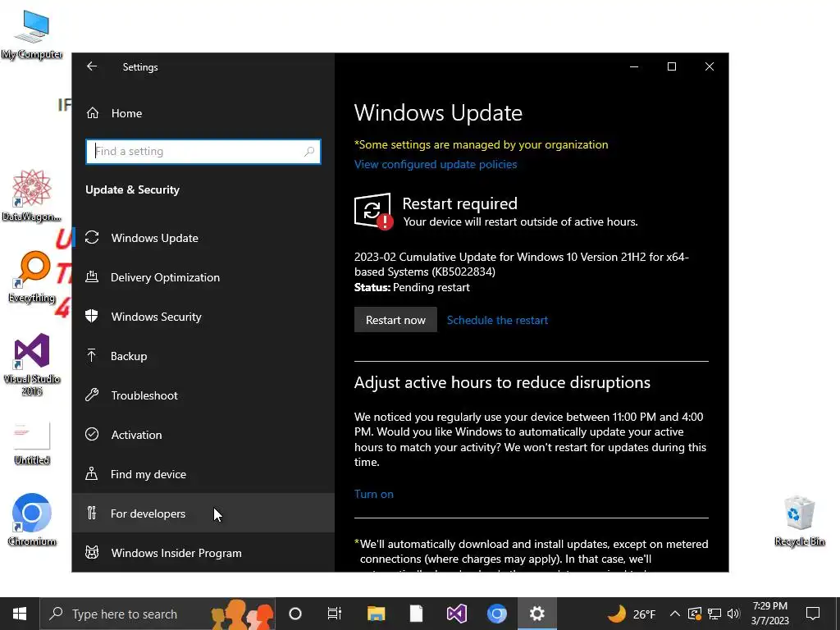Open the weather widget showing 26°F

pyautogui.click(x=632, y=614)
